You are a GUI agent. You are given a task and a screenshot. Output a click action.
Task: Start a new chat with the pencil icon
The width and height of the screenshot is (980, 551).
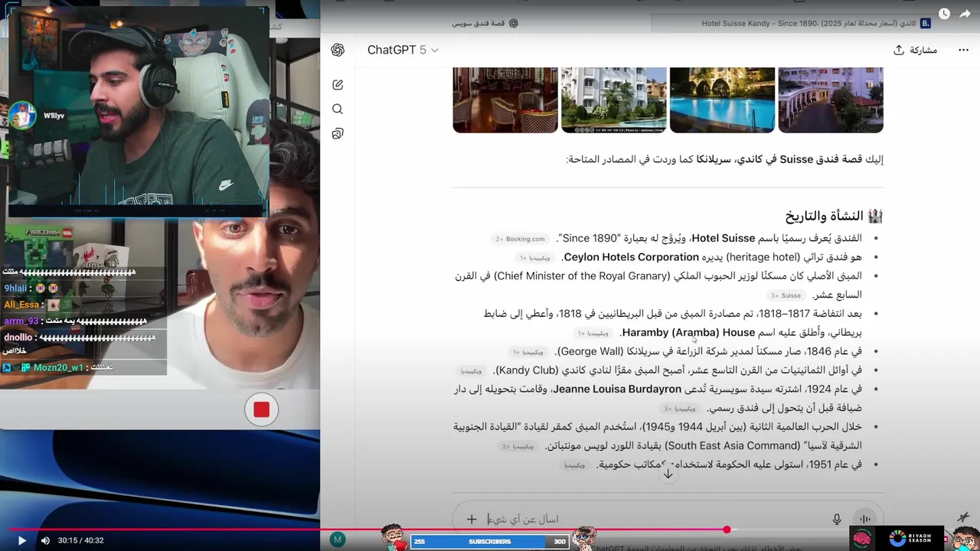(338, 85)
